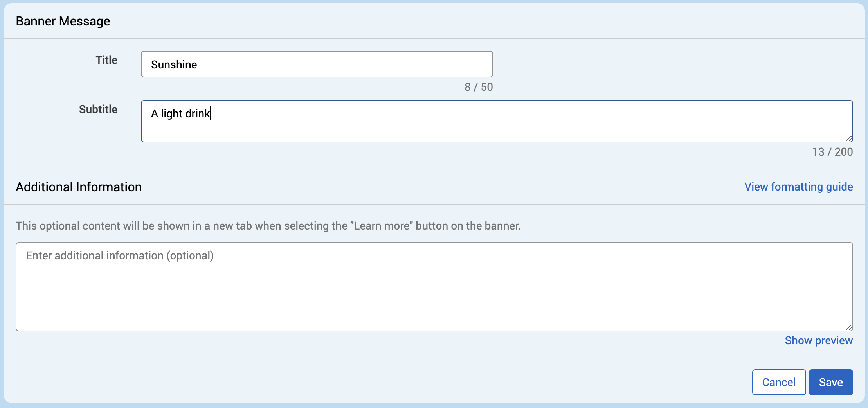Cancel the banner message edits
The height and width of the screenshot is (408, 868).
778,382
